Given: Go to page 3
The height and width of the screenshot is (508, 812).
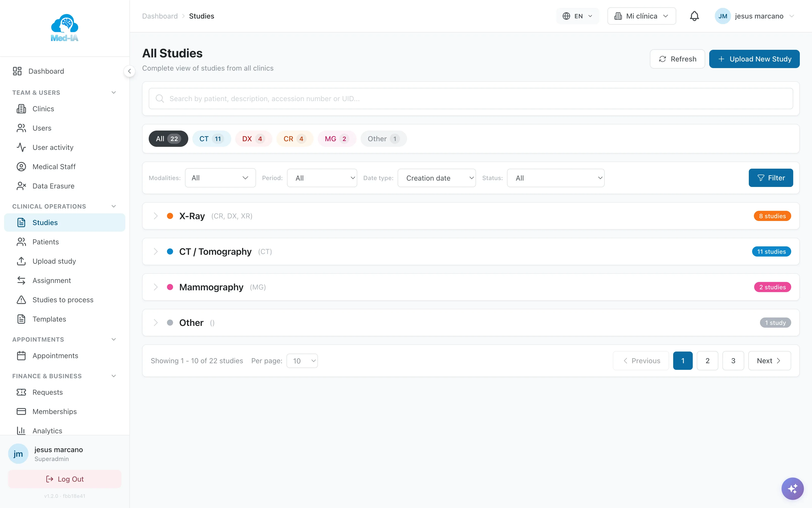Looking at the screenshot, I should [733, 361].
